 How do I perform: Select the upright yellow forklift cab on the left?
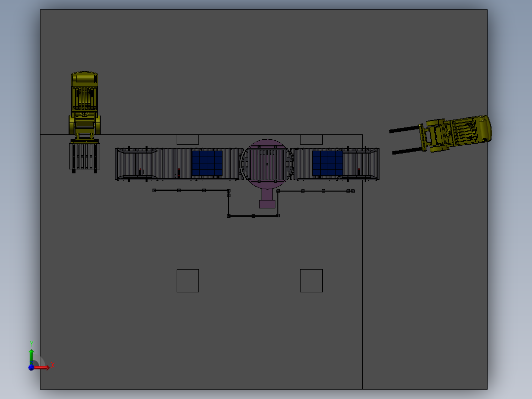point(84,104)
